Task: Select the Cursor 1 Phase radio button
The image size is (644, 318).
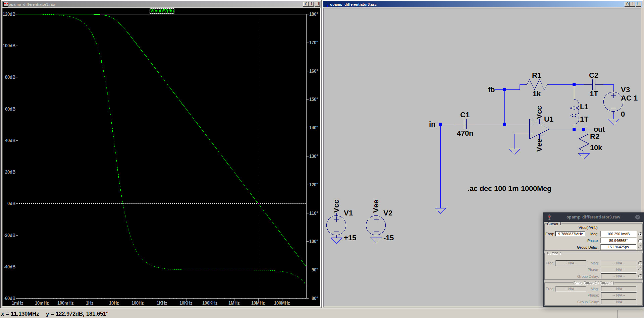Action: [640, 241]
